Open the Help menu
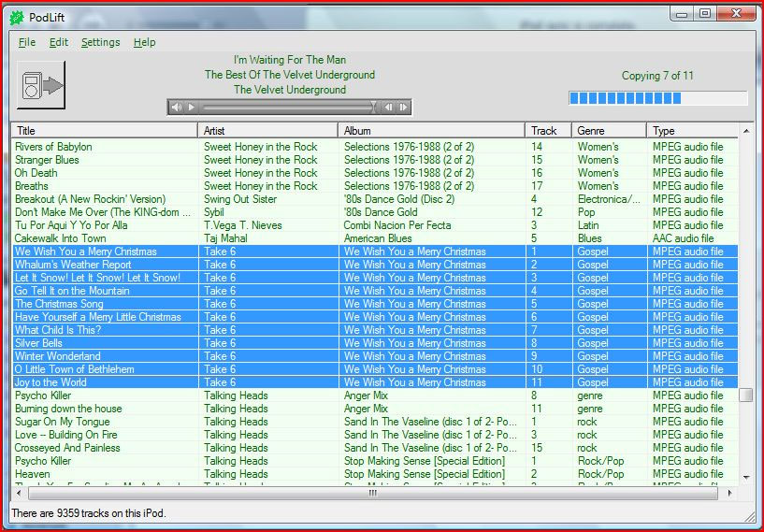The width and height of the screenshot is (764, 532). 144,42
